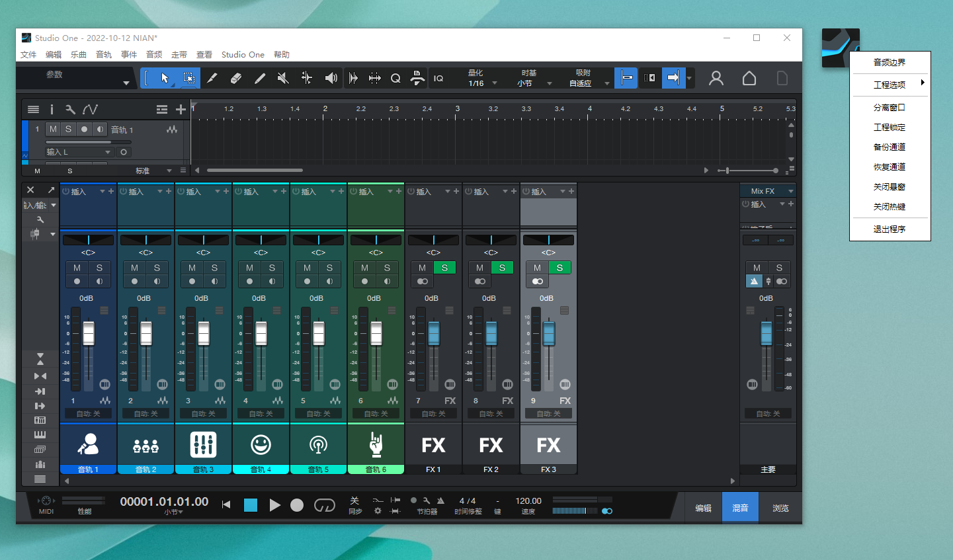Choose 分离窗口 in the popup menu
The image size is (953, 560).
(890, 107)
